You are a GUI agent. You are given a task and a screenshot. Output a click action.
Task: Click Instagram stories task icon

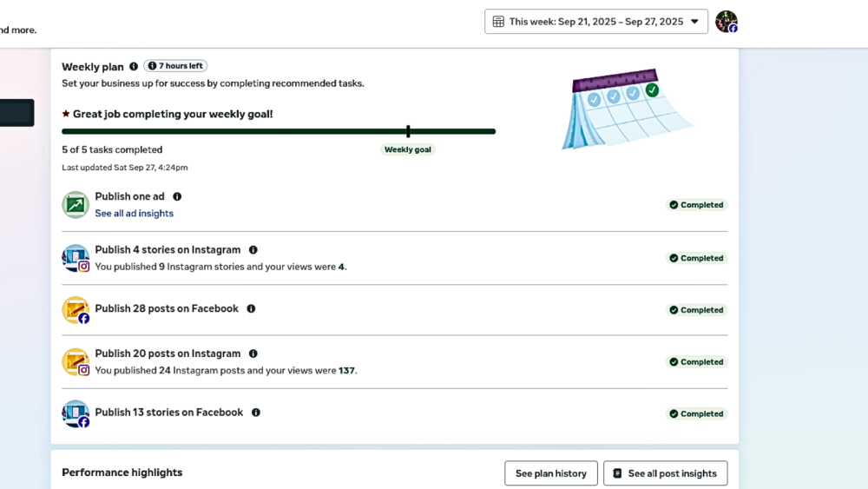coord(76,258)
